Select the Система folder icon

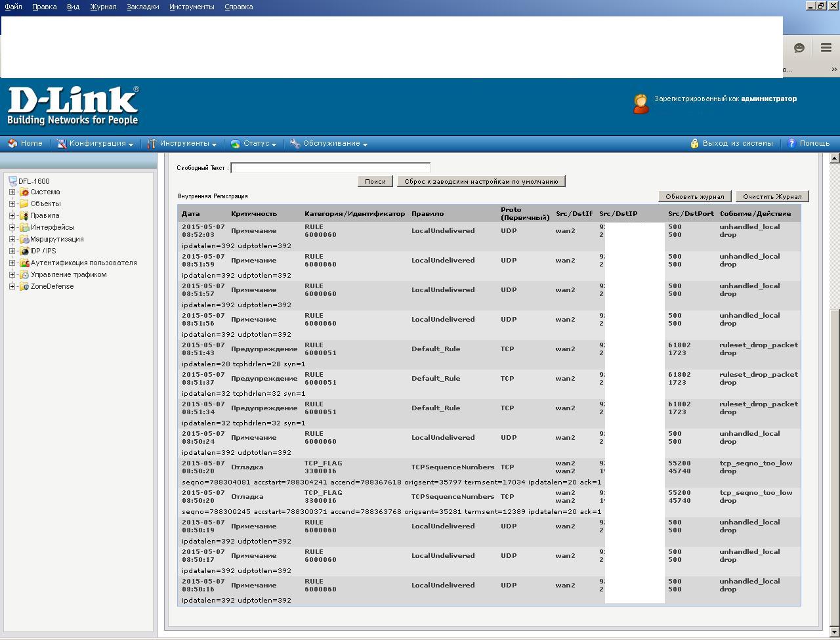point(24,192)
